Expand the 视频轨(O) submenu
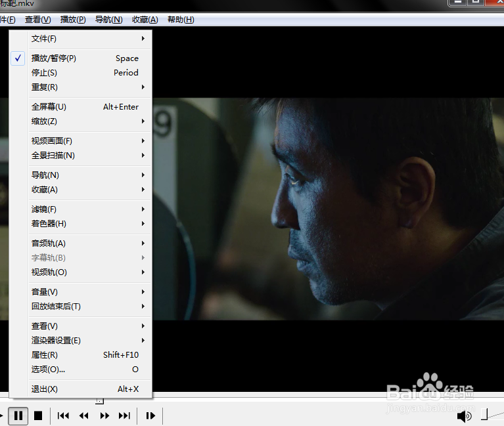Viewport: 504px width, 426px height. click(80, 272)
